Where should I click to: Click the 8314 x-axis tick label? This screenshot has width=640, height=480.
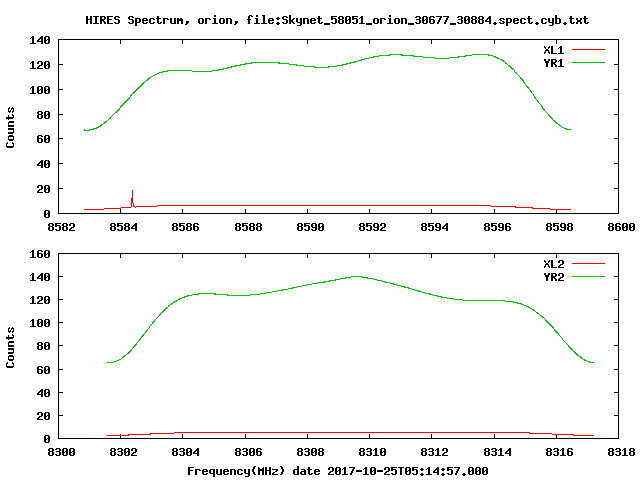[497, 453]
